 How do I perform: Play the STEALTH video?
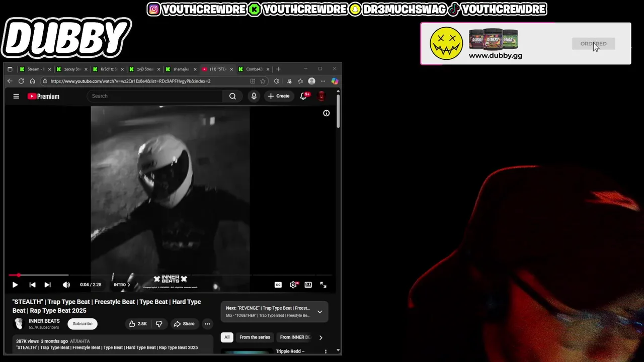tap(15, 285)
